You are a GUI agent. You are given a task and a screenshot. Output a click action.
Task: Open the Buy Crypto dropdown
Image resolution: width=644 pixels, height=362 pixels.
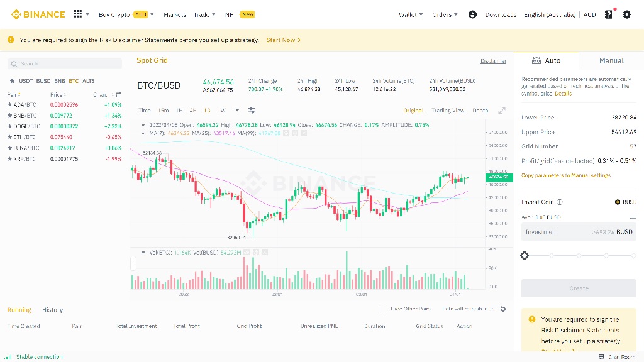(x=126, y=15)
